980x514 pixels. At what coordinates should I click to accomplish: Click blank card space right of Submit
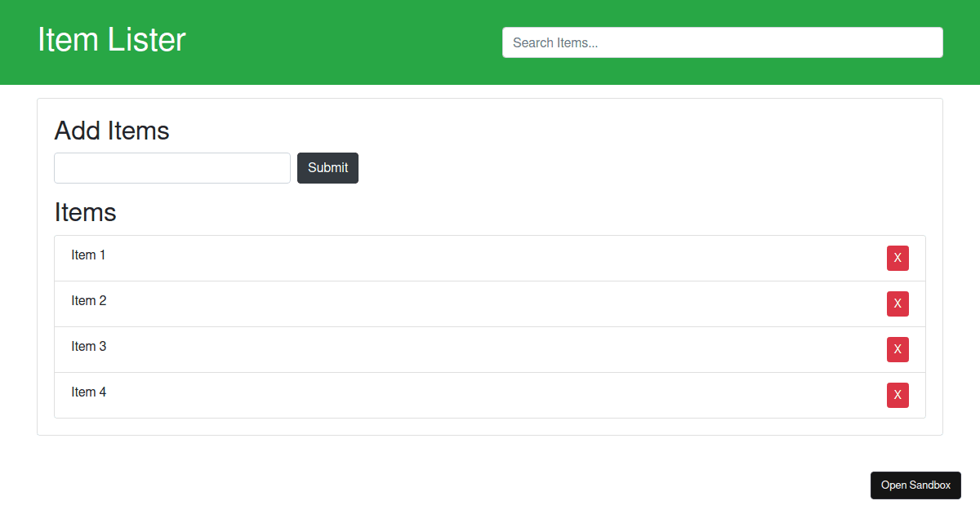tap(637, 168)
